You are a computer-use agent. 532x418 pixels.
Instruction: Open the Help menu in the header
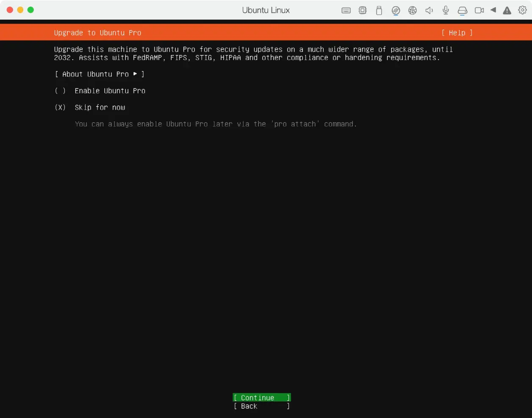click(457, 33)
